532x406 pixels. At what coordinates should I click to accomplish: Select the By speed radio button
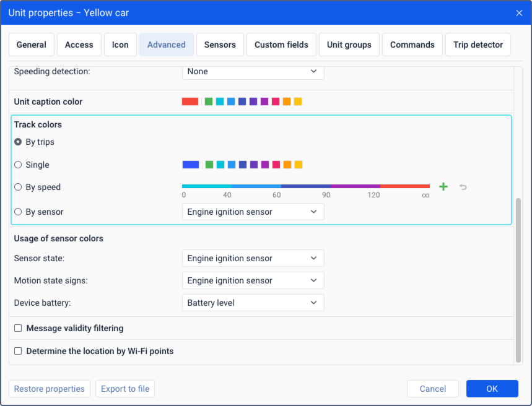pos(18,187)
